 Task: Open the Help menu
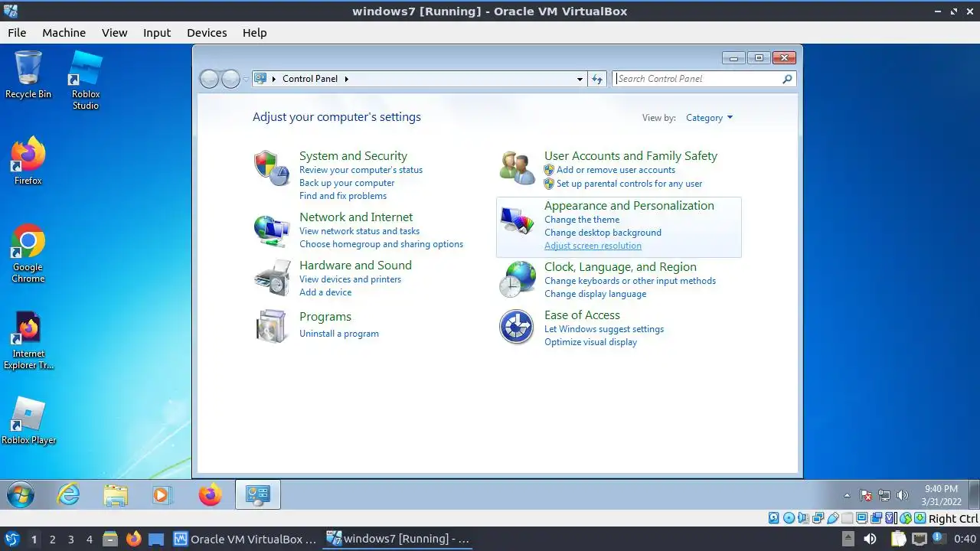tap(254, 33)
